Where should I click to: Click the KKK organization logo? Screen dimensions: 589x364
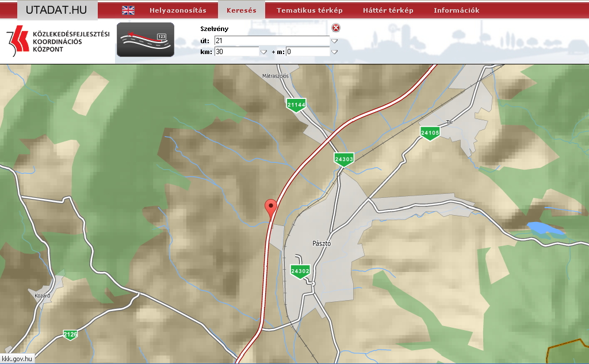pyautogui.click(x=58, y=41)
